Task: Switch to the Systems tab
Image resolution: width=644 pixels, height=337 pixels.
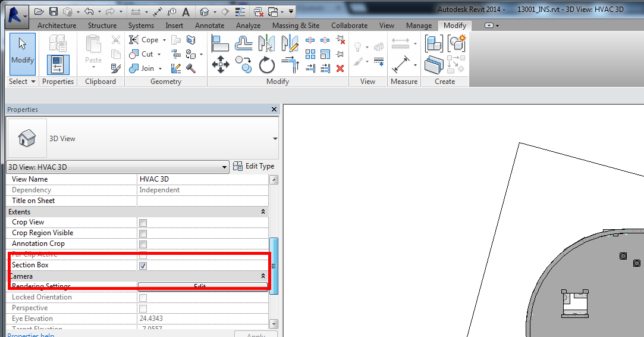Action: point(141,26)
